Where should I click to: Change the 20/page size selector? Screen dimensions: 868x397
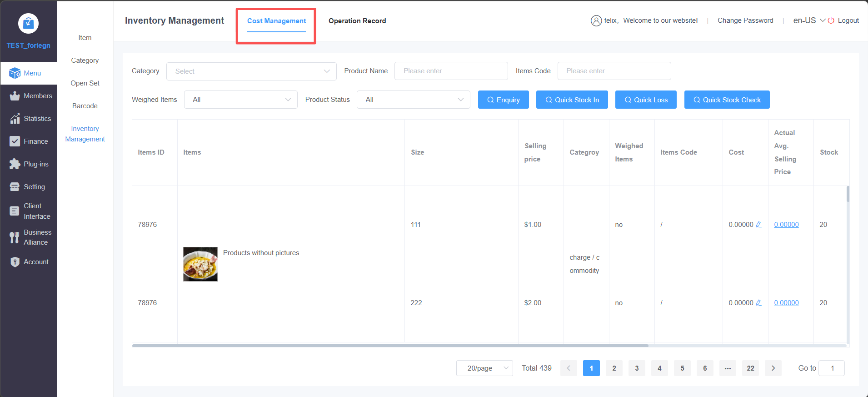(484, 368)
